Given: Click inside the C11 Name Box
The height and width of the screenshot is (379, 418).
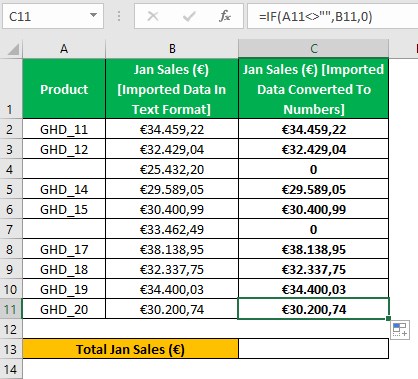Looking at the screenshot, I should coord(47,16).
